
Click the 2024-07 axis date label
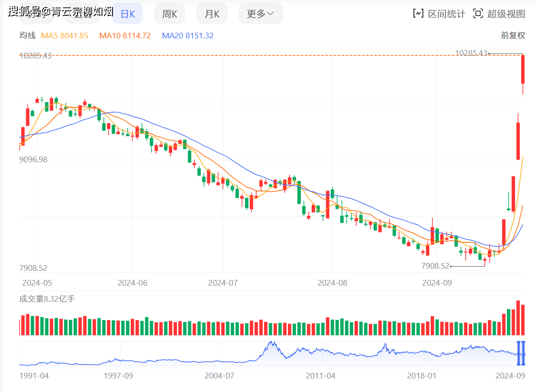point(223,283)
